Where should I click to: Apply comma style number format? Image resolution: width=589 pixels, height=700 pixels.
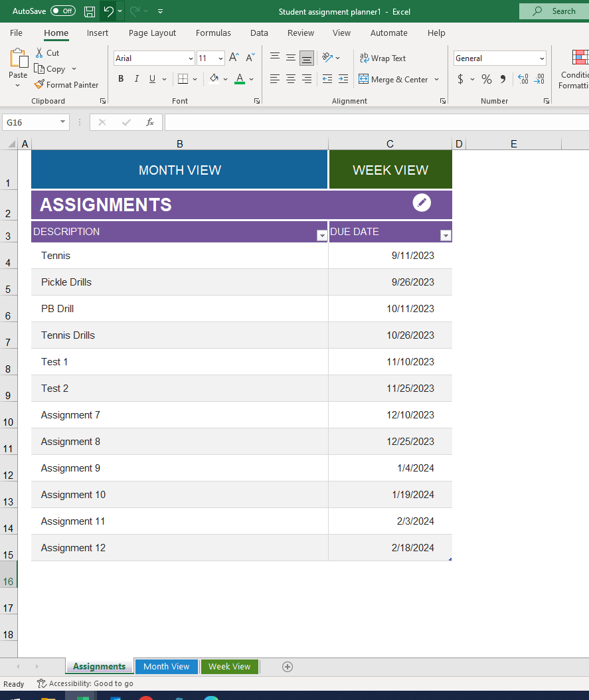(503, 79)
